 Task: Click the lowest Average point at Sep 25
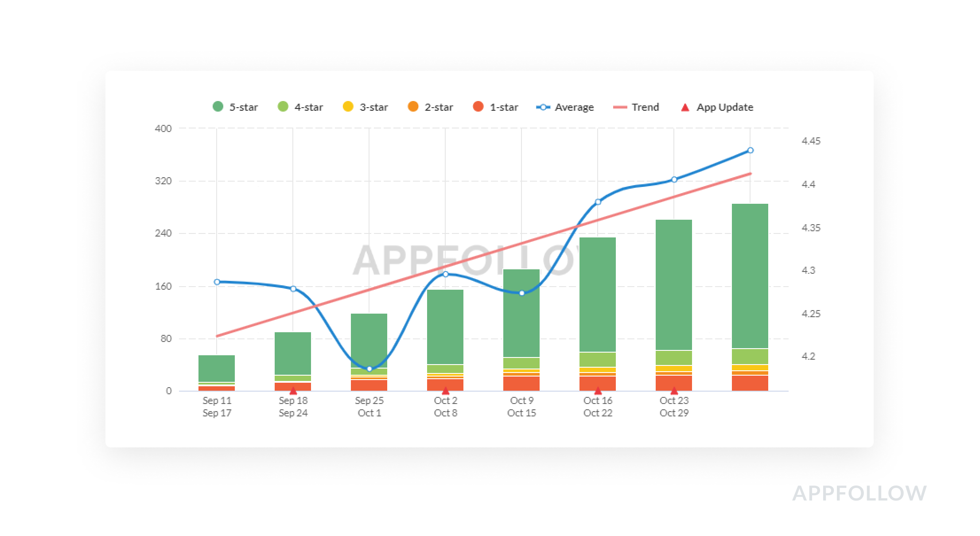[x=369, y=369]
